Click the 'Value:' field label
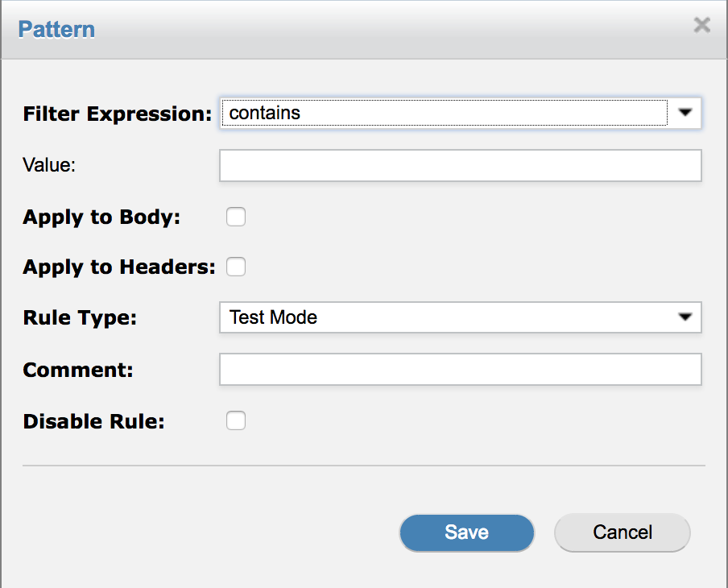Image resolution: width=728 pixels, height=588 pixels. pos(48,165)
